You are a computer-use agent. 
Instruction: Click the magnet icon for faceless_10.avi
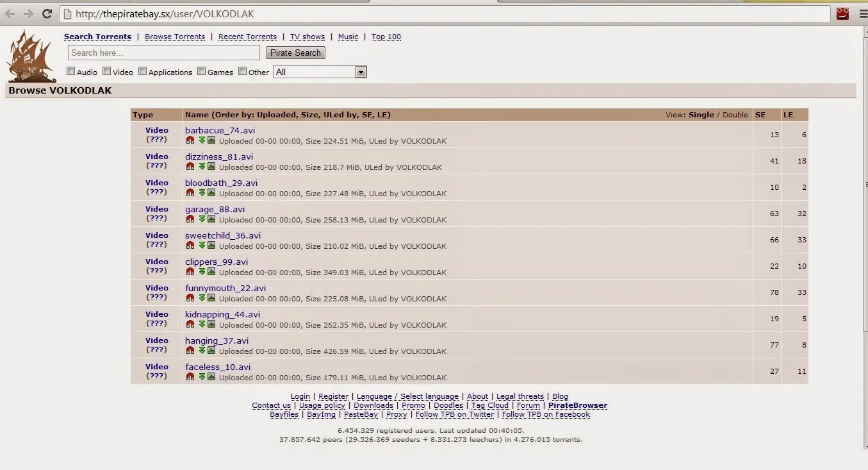click(x=190, y=376)
